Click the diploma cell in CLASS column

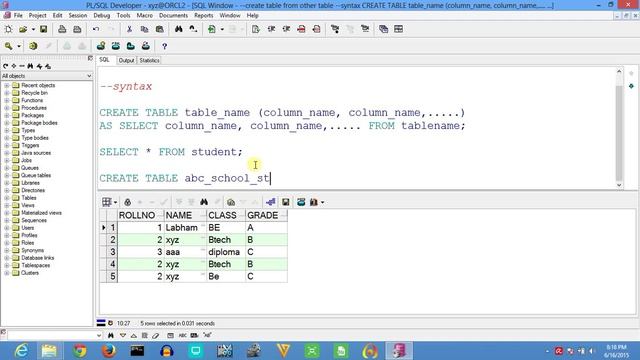click(x=226, y=252)
